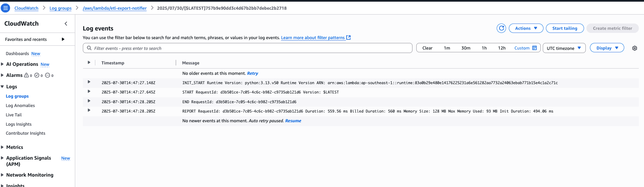Select the 12h time range
Image resolution: width=644 pixels, height=187 pixels.
(x=502, y=48)
